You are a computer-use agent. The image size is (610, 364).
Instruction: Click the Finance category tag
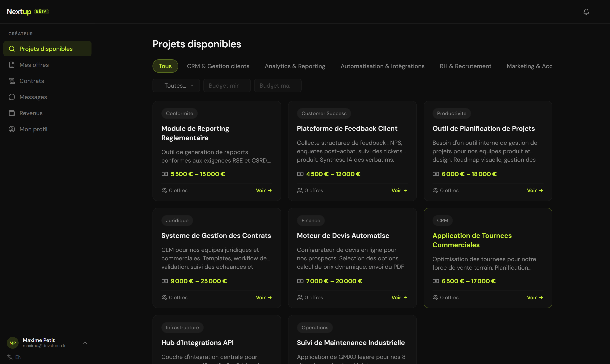tap(311, 220)
